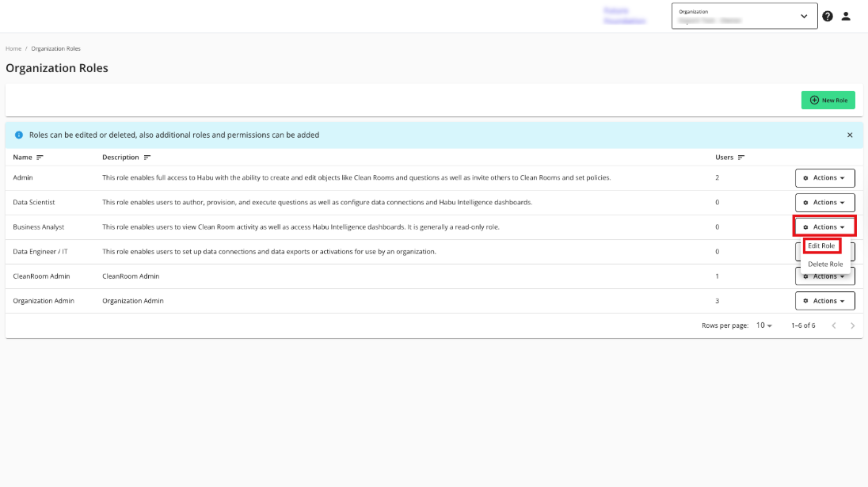
Task: Dismiss the info banner with X icon
Action: [x=850, y=135]
